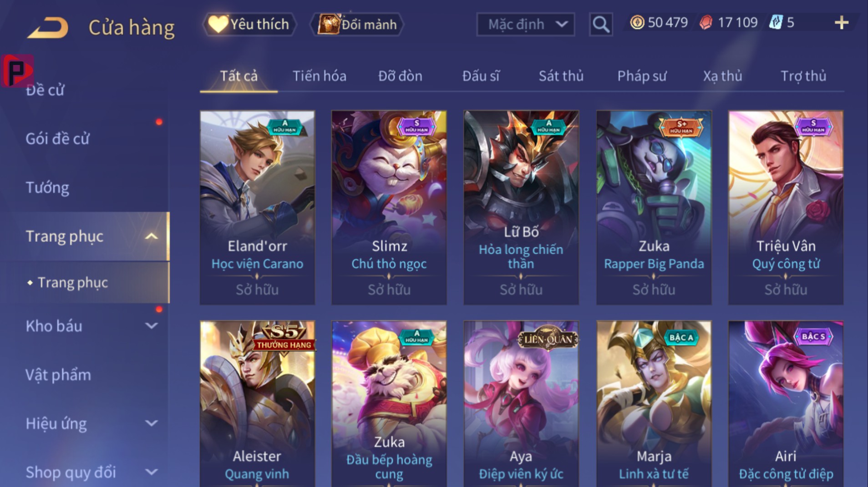868x487 pixels.
Task: Select Slimz Chú thỏ ngọc skin card
Action: click(x=389, y=207)
